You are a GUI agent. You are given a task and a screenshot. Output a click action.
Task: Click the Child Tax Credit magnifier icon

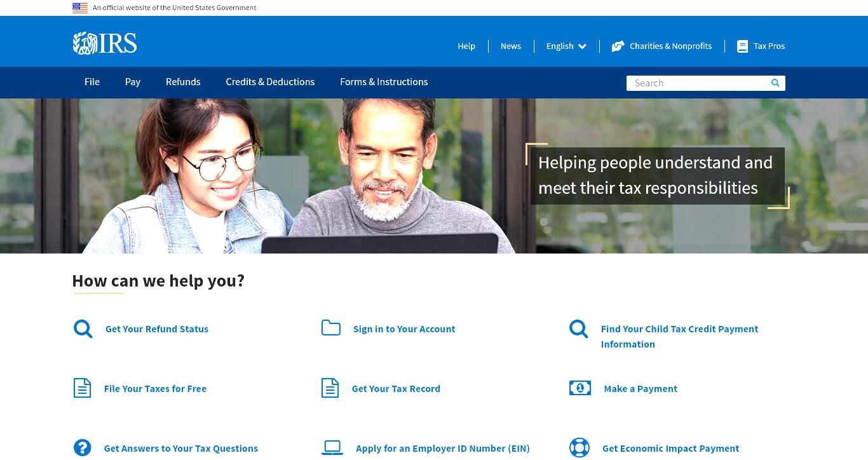click(x=578, y=328)
